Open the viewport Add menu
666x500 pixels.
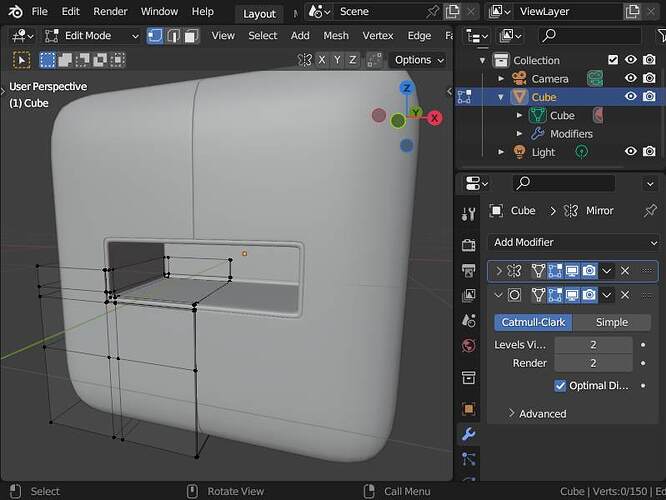300,36
